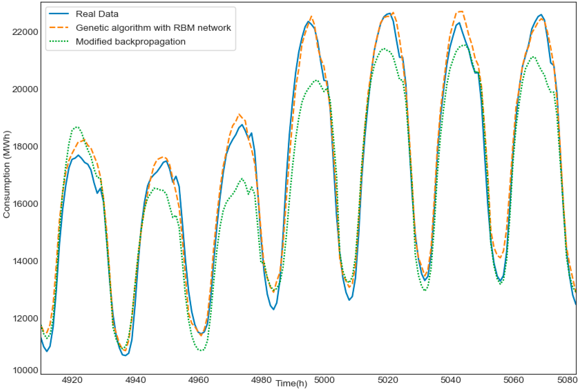Click the green dotted legend line sample

coord(59,41)
